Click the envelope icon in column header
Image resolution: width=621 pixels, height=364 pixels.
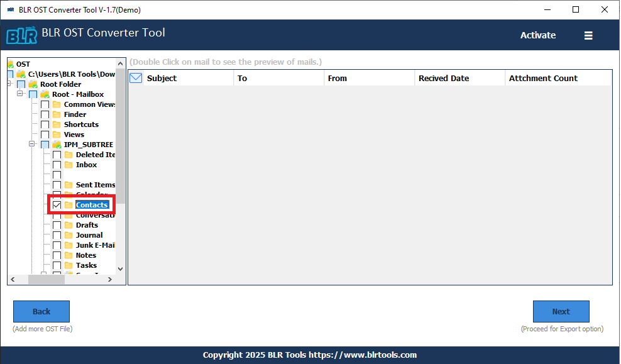136,78
